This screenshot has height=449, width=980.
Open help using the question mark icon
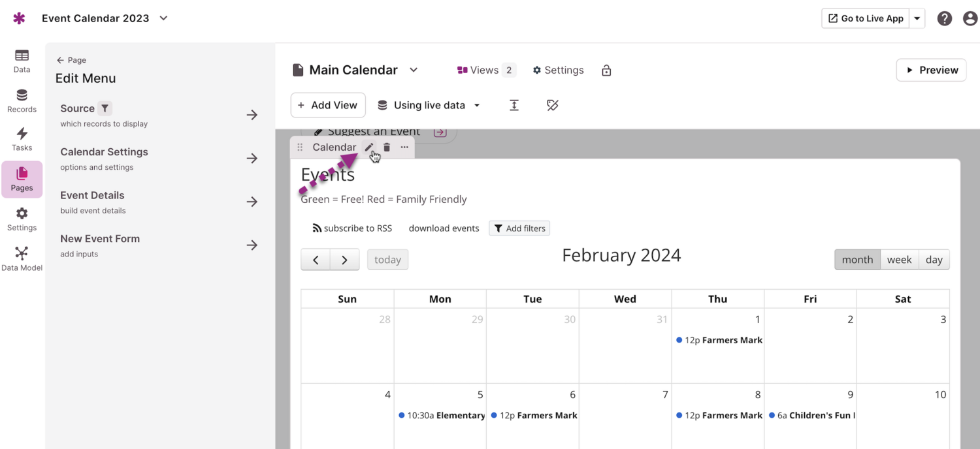point(944,18)
